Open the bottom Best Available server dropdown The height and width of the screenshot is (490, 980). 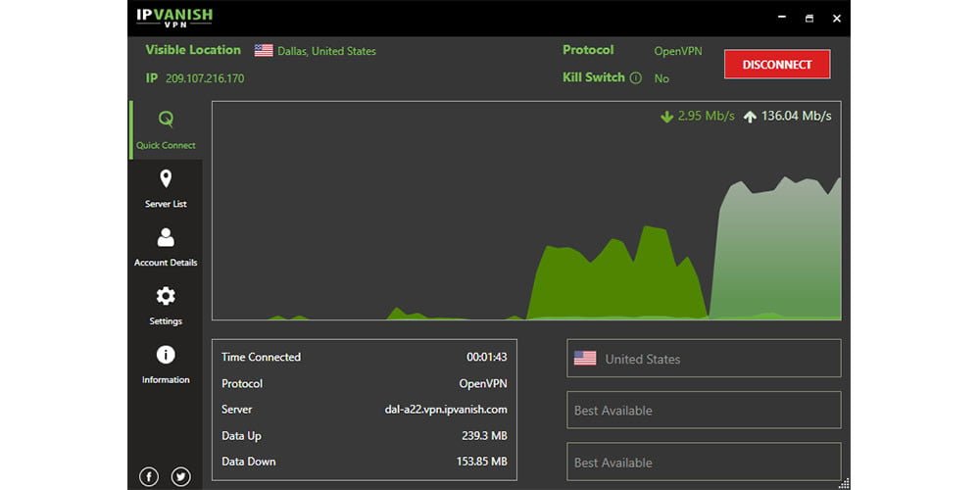tap(704, 462)
